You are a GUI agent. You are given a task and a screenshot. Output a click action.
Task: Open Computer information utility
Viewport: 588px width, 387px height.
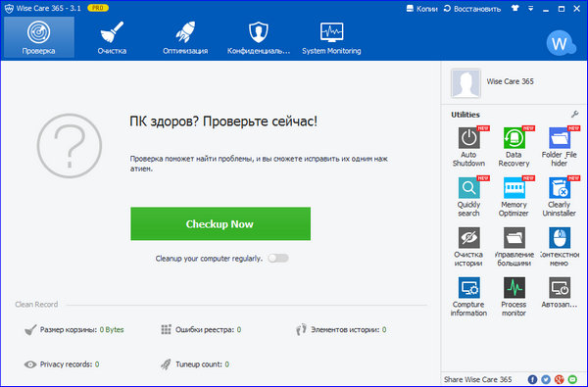tap(468, 297)
